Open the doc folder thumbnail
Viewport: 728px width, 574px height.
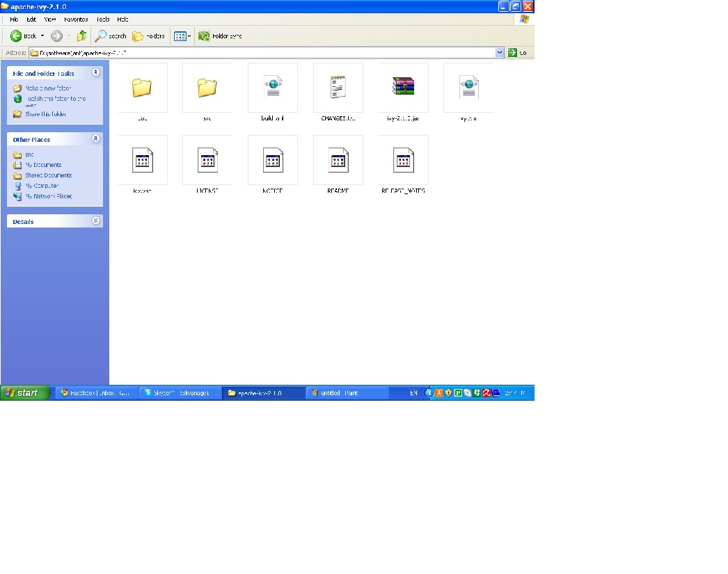pos(142,88)
